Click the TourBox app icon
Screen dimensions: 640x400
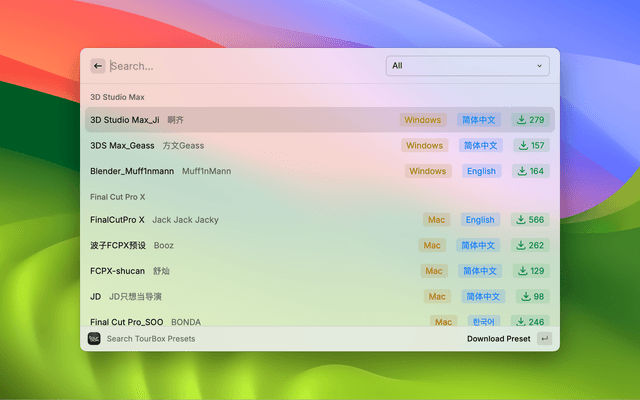94,339
